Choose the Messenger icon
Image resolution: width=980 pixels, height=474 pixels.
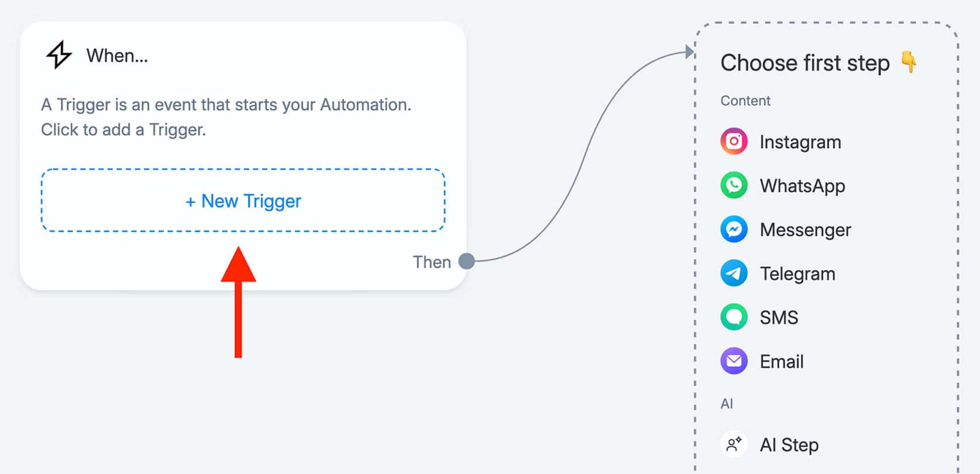tap(734, 229)
